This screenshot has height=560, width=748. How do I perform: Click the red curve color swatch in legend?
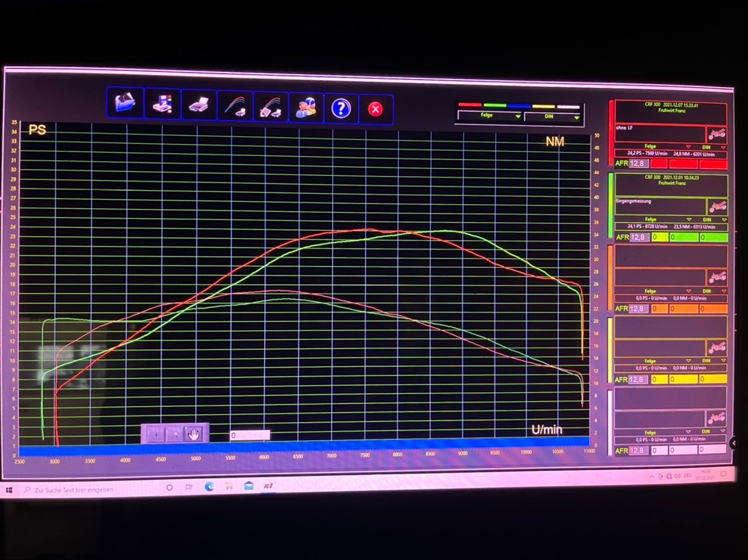tap(469, 105)
